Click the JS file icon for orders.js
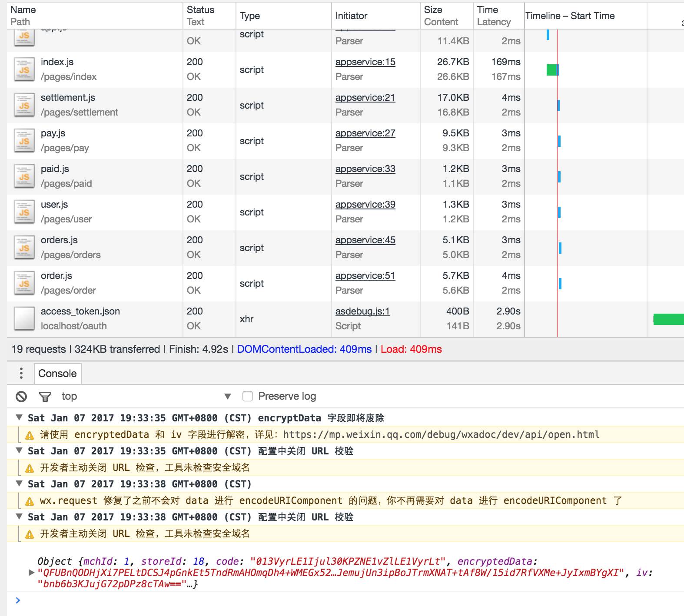The width and height of the screenshot is (684, 616). coord(24,248)
